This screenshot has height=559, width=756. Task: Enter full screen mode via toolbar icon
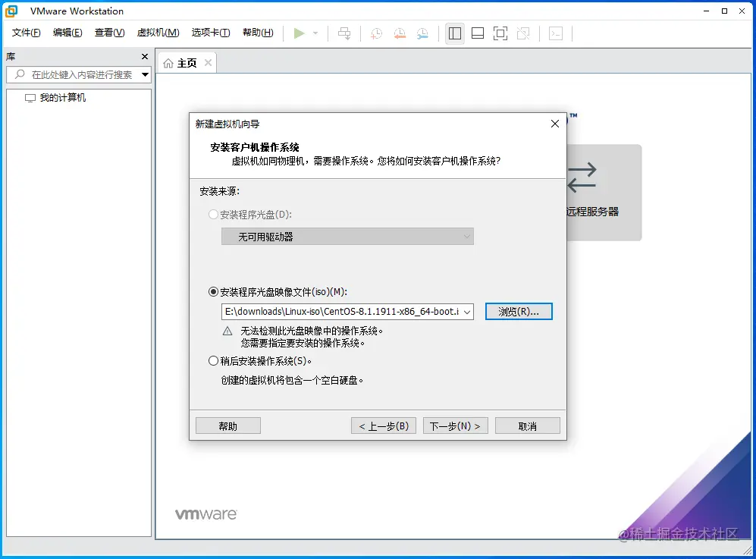pos(500,33)
